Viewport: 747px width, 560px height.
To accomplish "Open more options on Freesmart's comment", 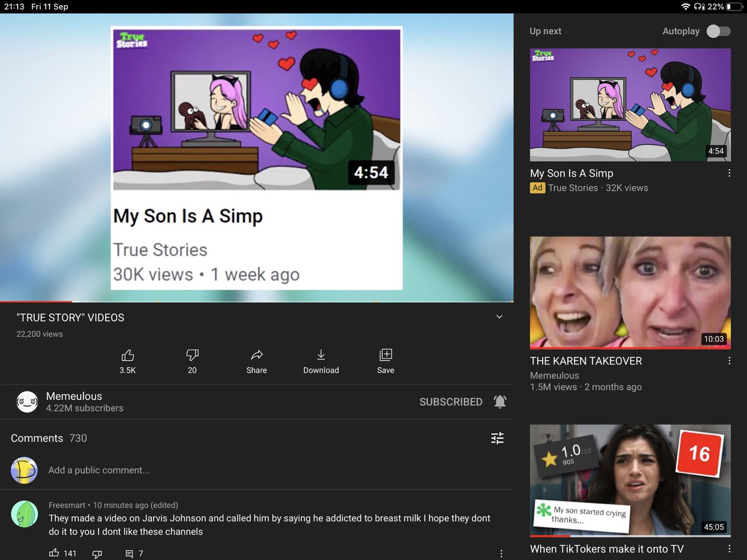I will pyautogui.click(x=502, y=553).
